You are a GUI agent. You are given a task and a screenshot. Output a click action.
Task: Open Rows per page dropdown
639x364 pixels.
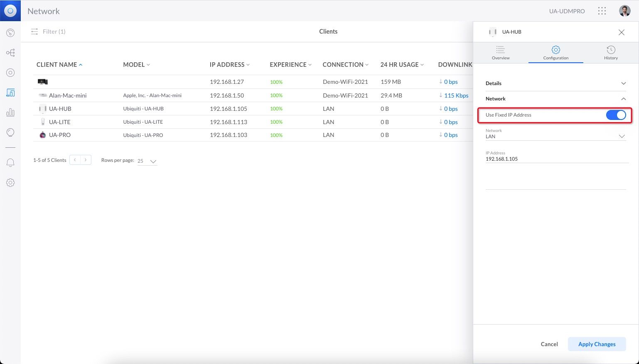pyautogui.click(x=147, y=161)
